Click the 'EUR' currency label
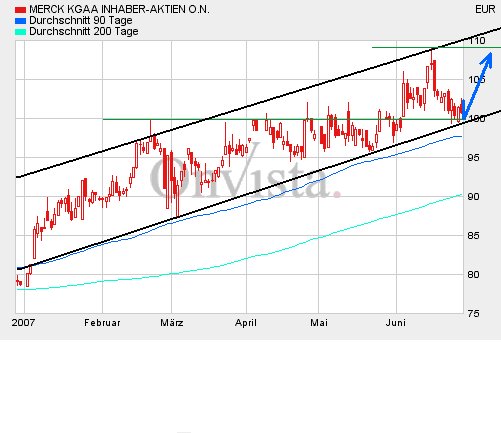The image size is (501, 433). 485,9
